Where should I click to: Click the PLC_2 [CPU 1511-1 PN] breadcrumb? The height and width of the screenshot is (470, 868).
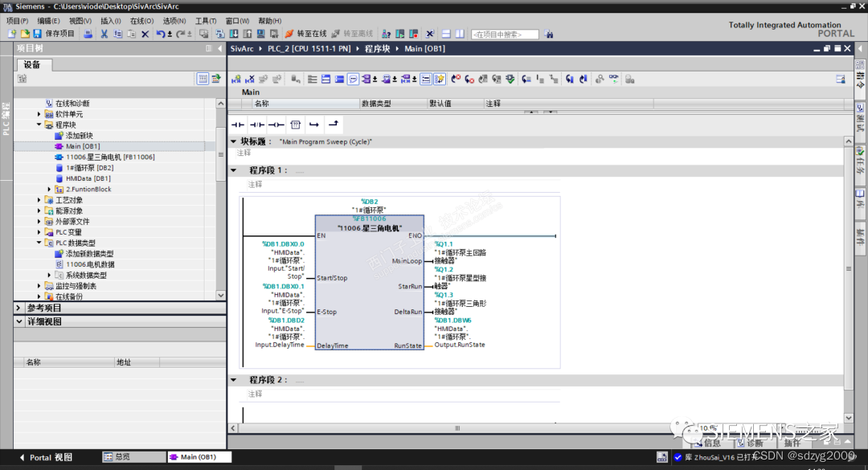tap(309, 49)
